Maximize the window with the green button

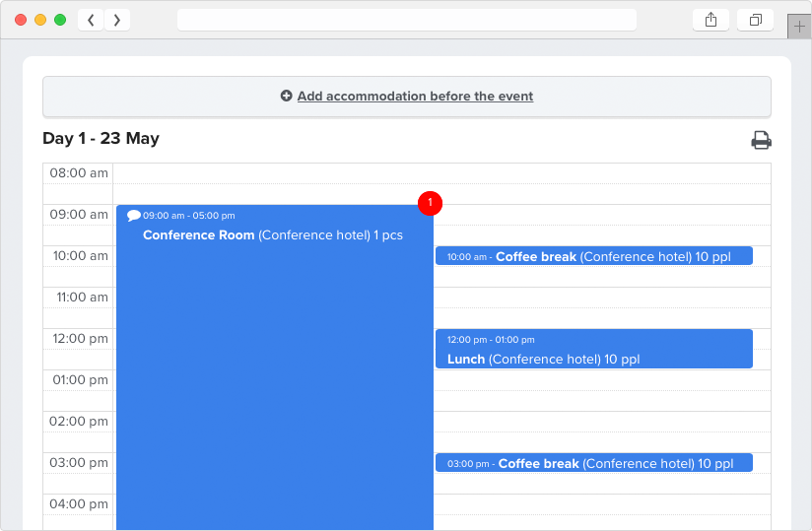tap(60, 20)
